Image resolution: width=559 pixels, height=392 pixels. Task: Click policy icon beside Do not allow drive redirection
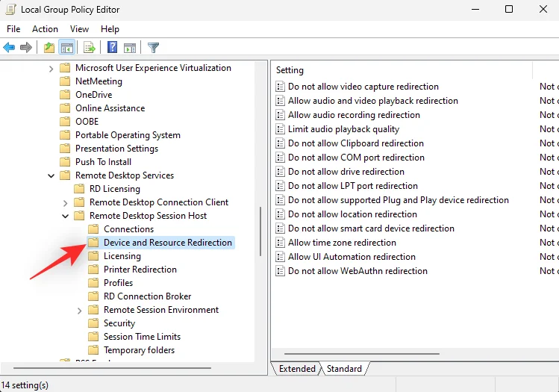(x=280, y=172)
